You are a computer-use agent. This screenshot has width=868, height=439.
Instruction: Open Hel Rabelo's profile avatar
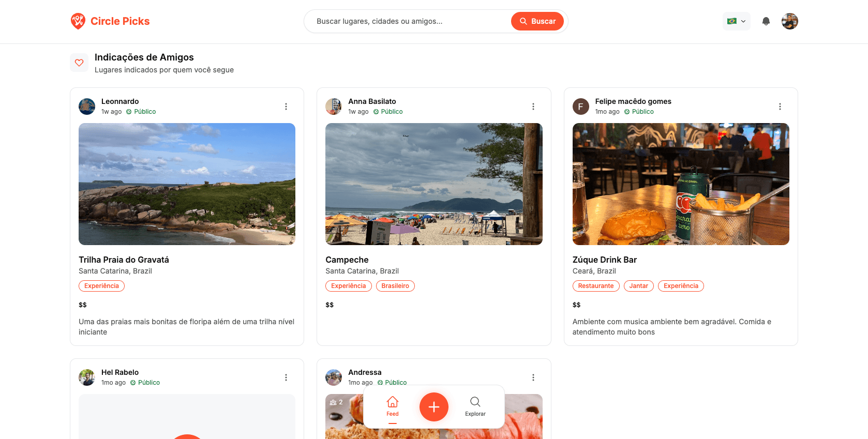(x=87, y=377)
